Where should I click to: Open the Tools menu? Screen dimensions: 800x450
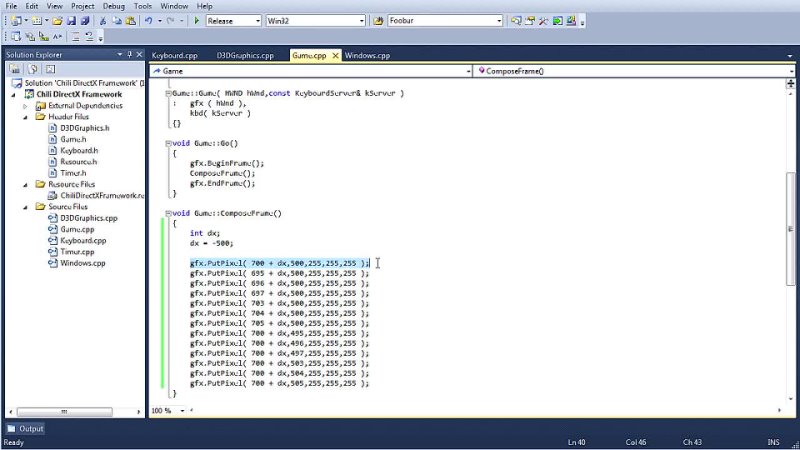coord(143,6)
